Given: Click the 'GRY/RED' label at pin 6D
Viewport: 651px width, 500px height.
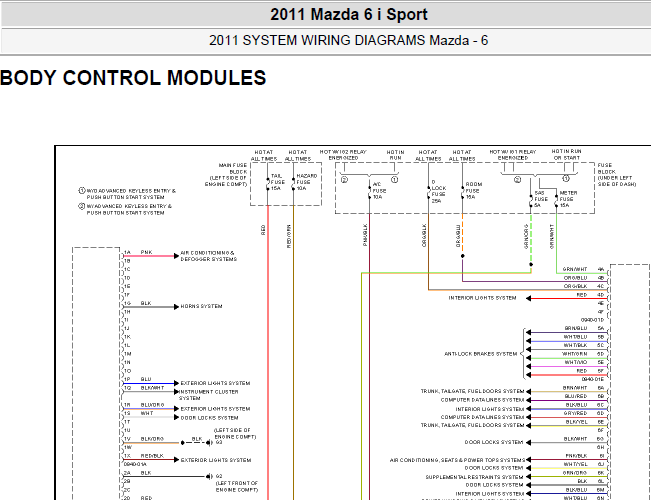Looking at the screenshot, I should (x=575, y=414).
